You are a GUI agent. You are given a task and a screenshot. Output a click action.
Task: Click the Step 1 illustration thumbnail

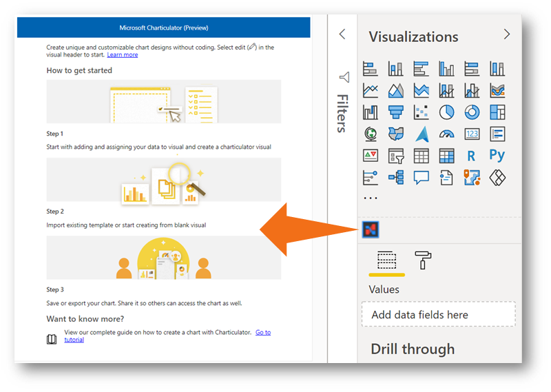point(164,101)
